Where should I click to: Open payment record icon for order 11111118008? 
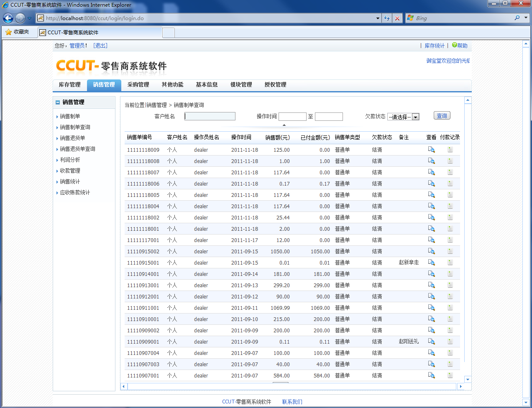coord(450,161)
